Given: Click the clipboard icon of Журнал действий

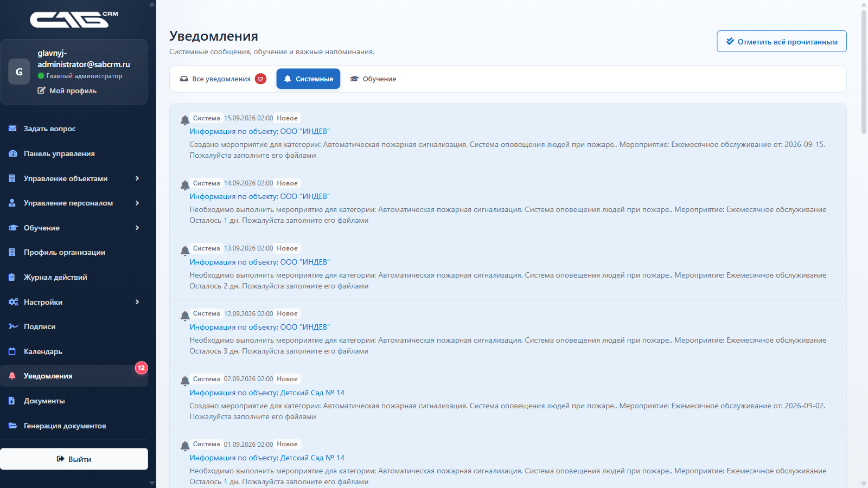Looking at the screenshot, I should pyautogui.click(x=12, y=277).
